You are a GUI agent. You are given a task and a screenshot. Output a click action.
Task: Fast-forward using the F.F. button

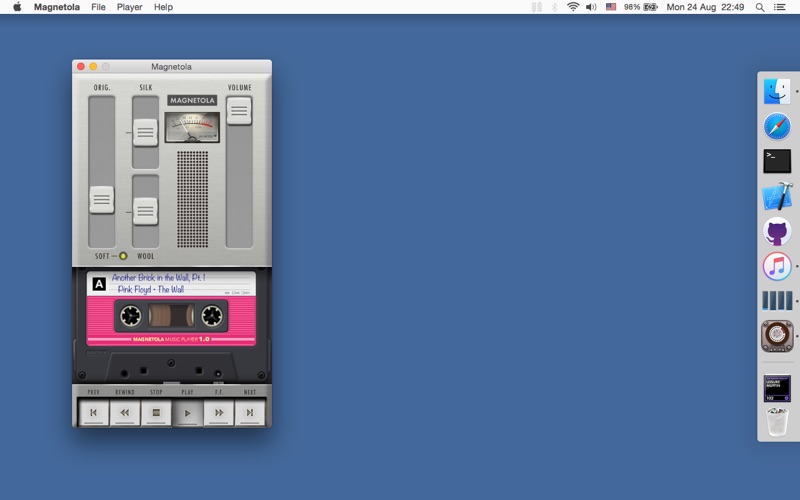219,413
